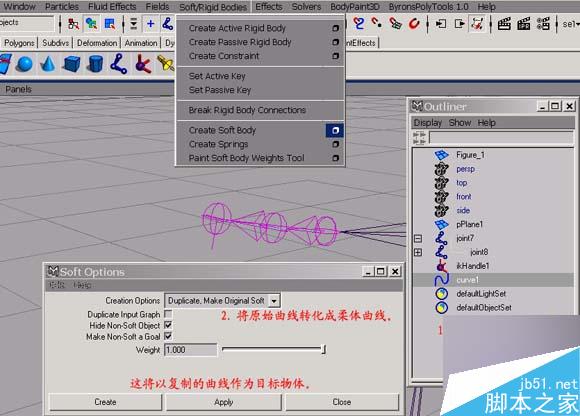Click the Weight value field

(190, 350)
